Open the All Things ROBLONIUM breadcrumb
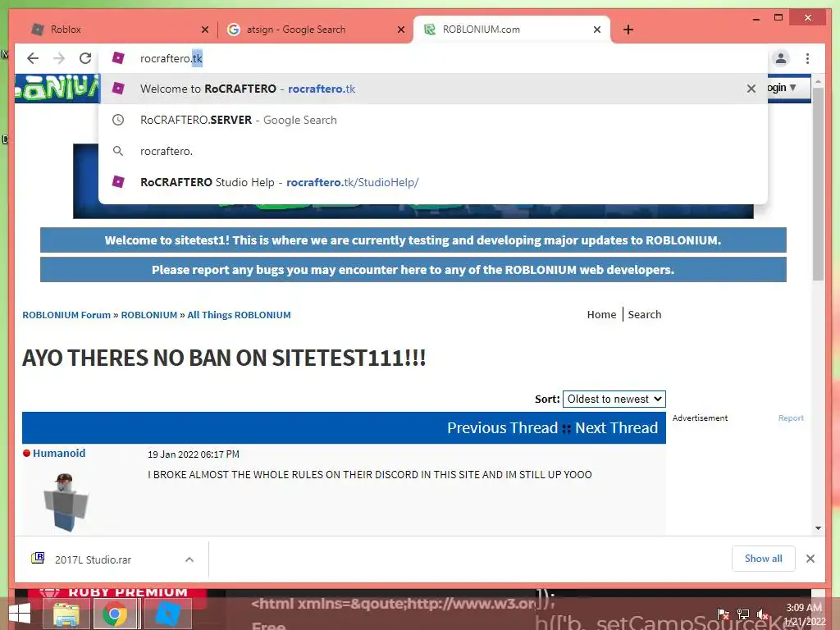The height and width of the screenshot is (630, 840). [x=239, y=315]
